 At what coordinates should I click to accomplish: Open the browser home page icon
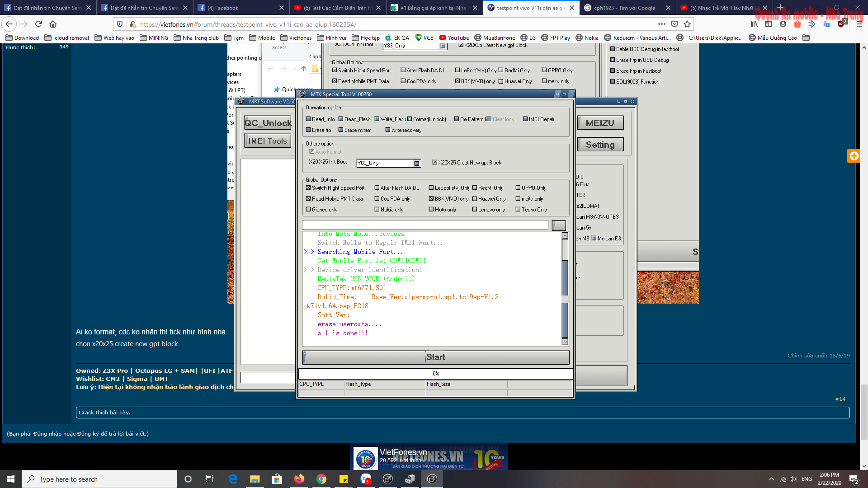click(x=53, y=24)
